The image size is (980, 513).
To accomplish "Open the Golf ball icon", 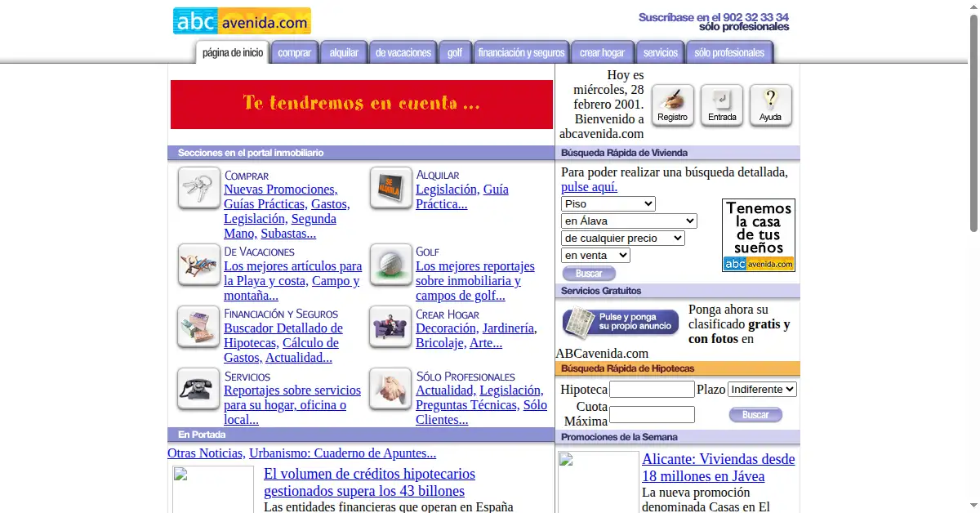I will coord(391,265).
